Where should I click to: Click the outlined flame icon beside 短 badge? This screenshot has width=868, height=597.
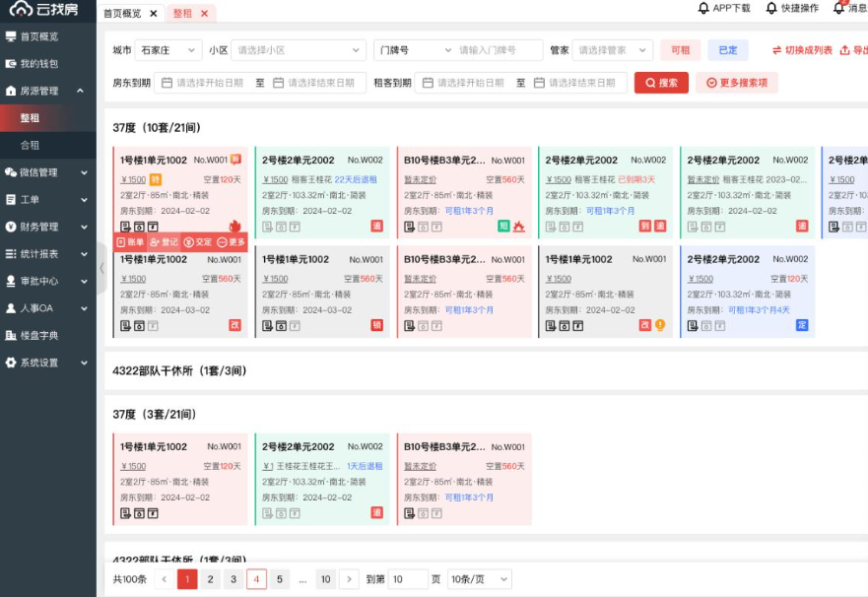[x=518, y=226]
